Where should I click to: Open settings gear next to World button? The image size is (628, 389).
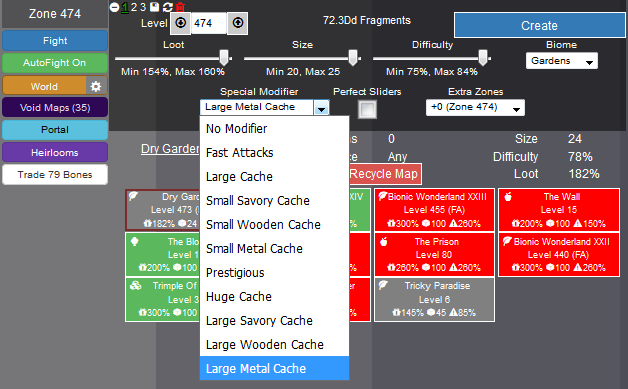point(96,86)
